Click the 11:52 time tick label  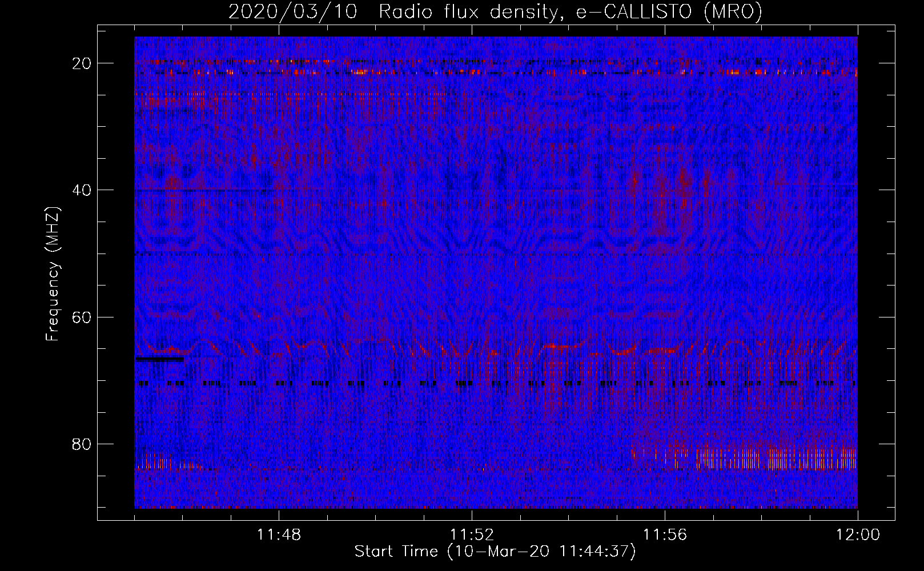472,535
